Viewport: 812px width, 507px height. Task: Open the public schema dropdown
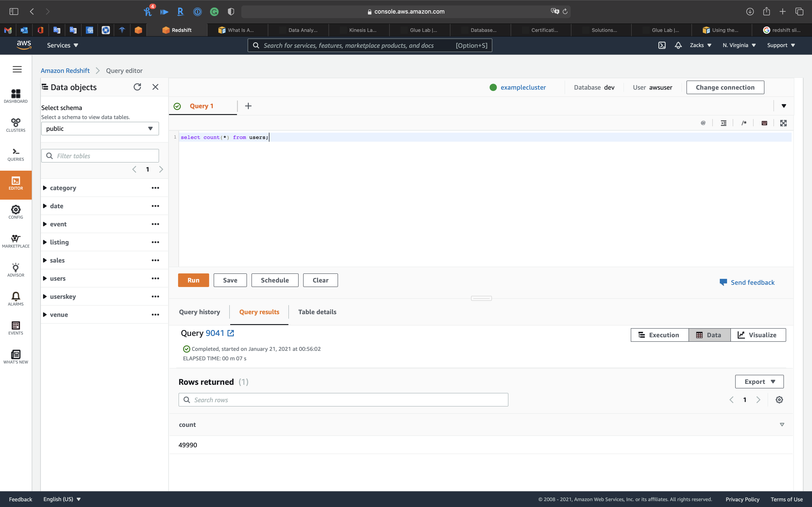tap(100, 129)
